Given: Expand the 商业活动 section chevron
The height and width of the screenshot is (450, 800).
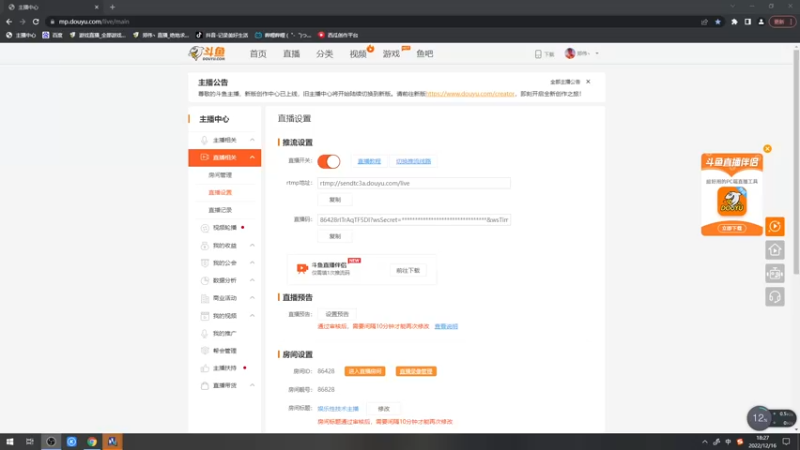Looking at the screenshot, I should pos(252,298).
